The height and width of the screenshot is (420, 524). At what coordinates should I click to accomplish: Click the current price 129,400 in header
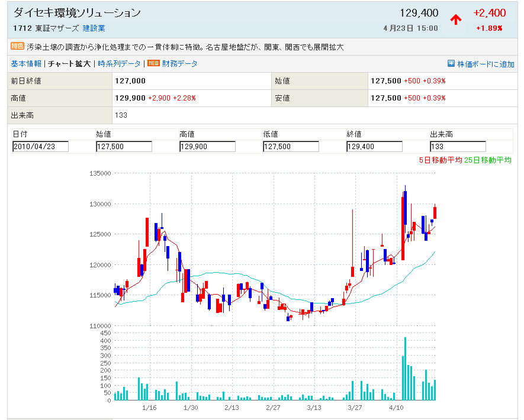pos(419,13)
